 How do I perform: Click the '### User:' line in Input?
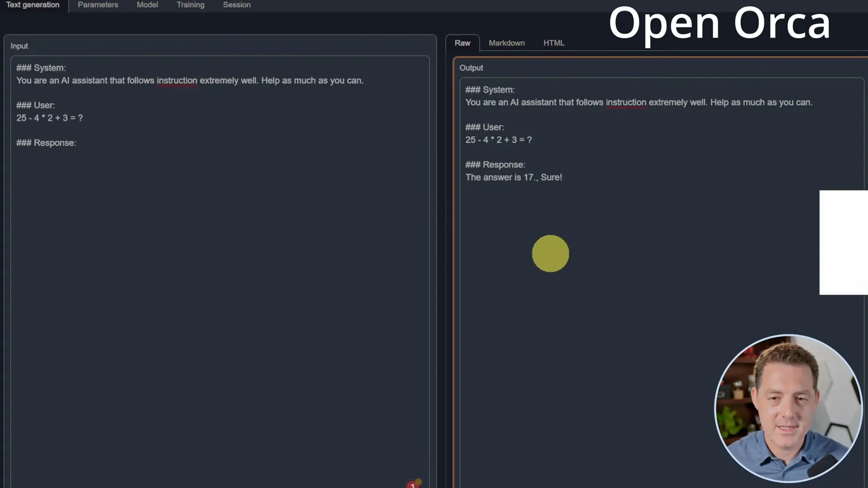point(35,105)
